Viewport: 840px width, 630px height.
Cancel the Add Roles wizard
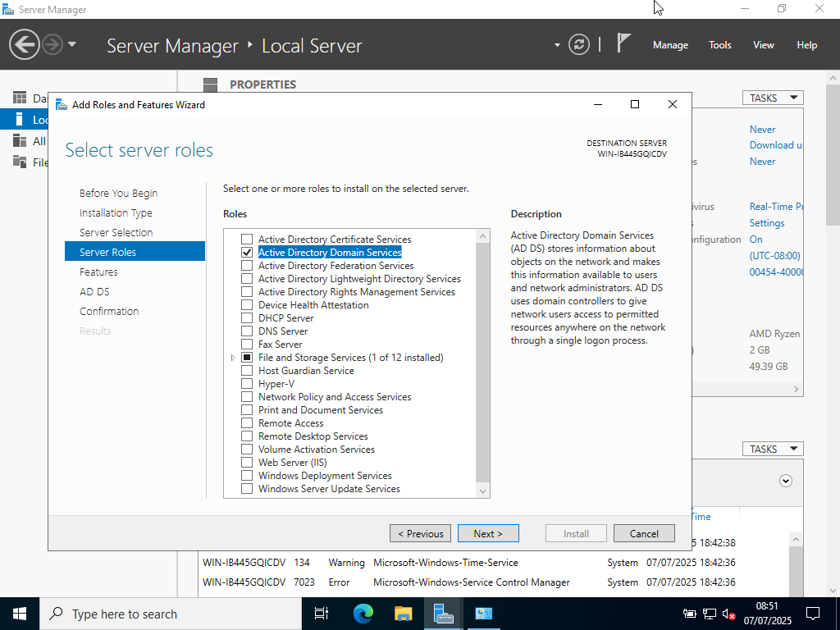point(644,533)
